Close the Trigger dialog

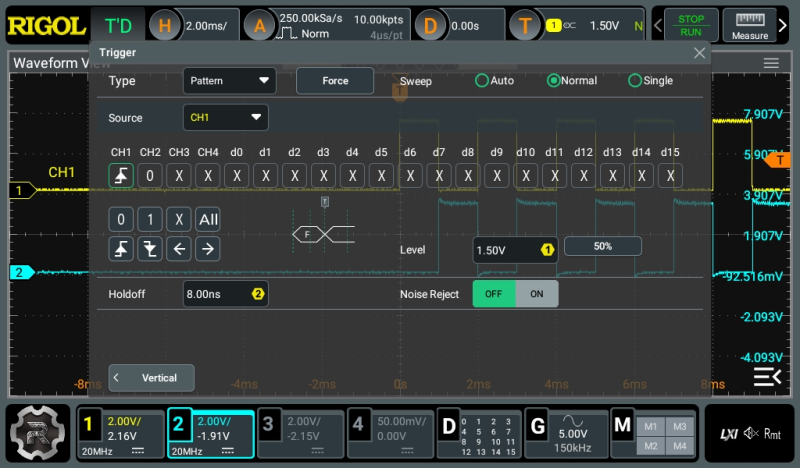click(x=699, y=53)
